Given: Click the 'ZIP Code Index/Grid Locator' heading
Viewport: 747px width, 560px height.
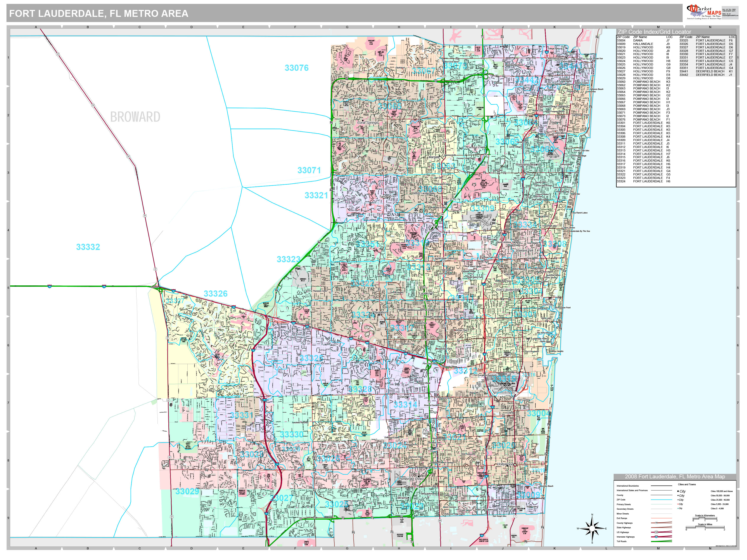Looking at the screenshot, I should [654, 32].
